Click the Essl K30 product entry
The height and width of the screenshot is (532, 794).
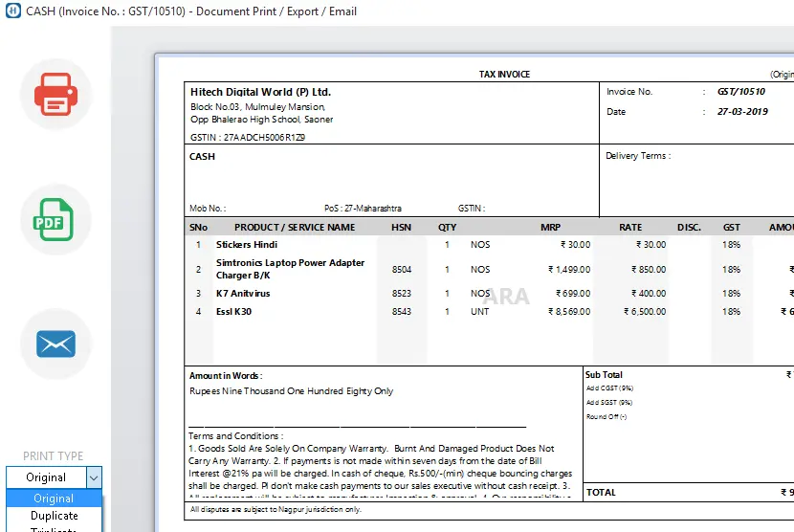pos(233,312)
